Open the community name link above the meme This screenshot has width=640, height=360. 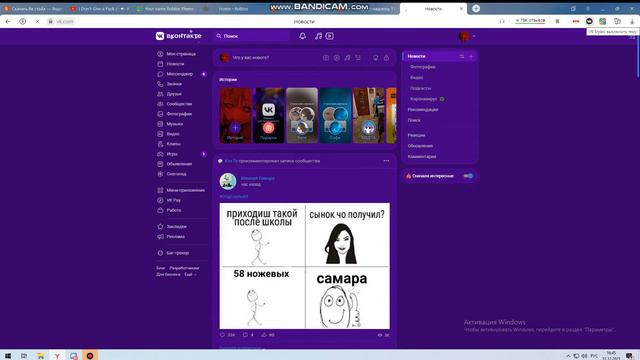point(258,178)
